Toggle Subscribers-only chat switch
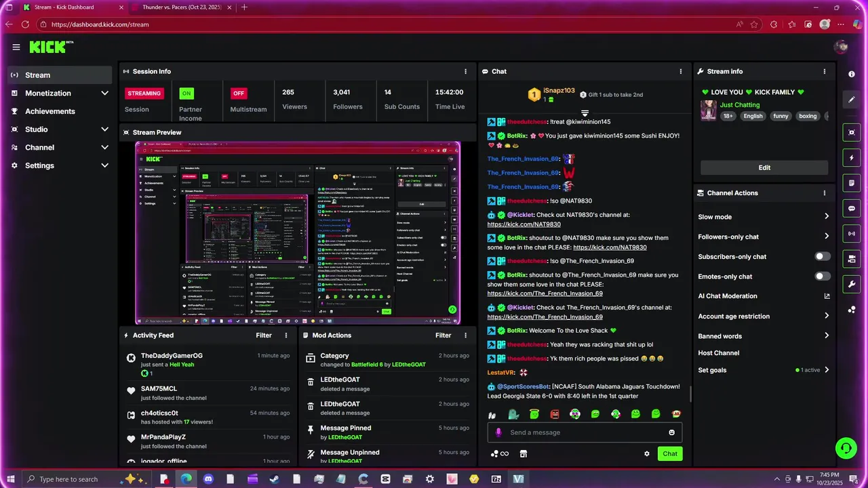This screenshot has width=868, height=488. coord(823,257)
